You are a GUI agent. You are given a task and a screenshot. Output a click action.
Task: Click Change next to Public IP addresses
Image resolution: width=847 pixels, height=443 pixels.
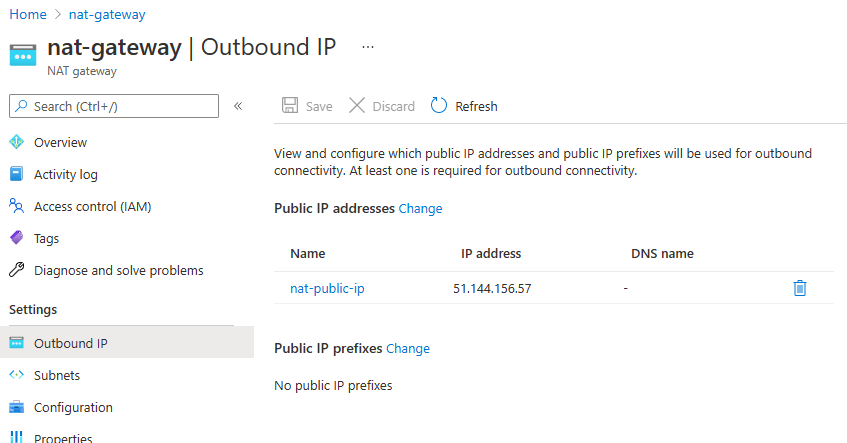(420, 209)
